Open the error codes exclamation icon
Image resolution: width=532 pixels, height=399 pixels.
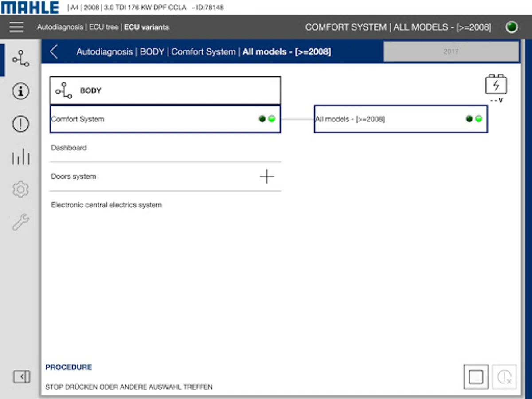tap(20, 124)
